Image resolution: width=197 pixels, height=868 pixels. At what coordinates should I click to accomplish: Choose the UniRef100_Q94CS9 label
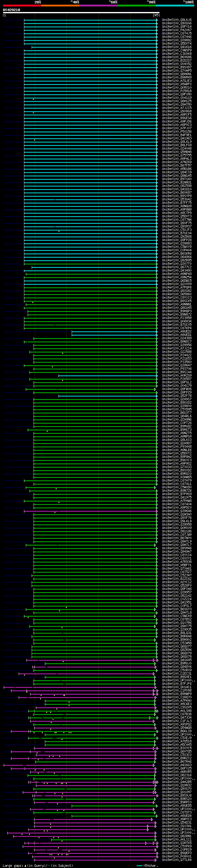177,172
